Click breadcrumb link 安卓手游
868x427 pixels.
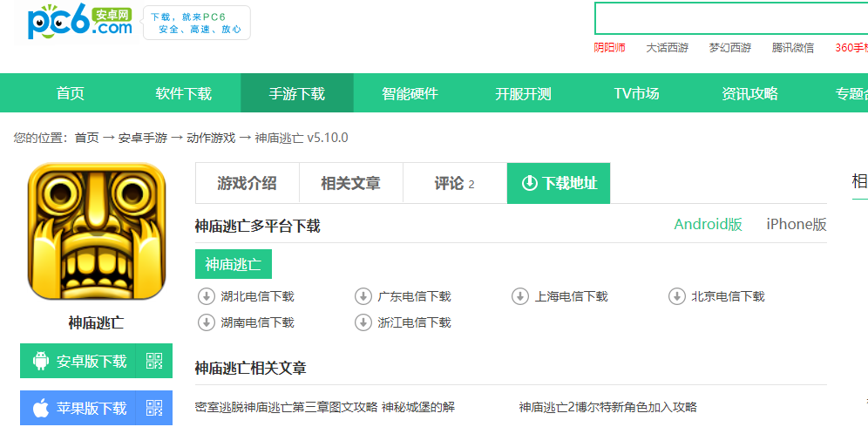point(143,138)
